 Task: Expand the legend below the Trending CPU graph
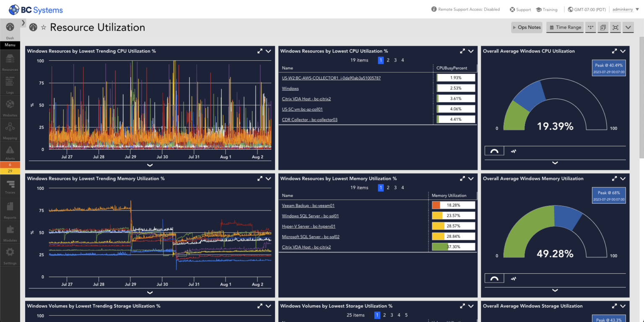point(150,165)
